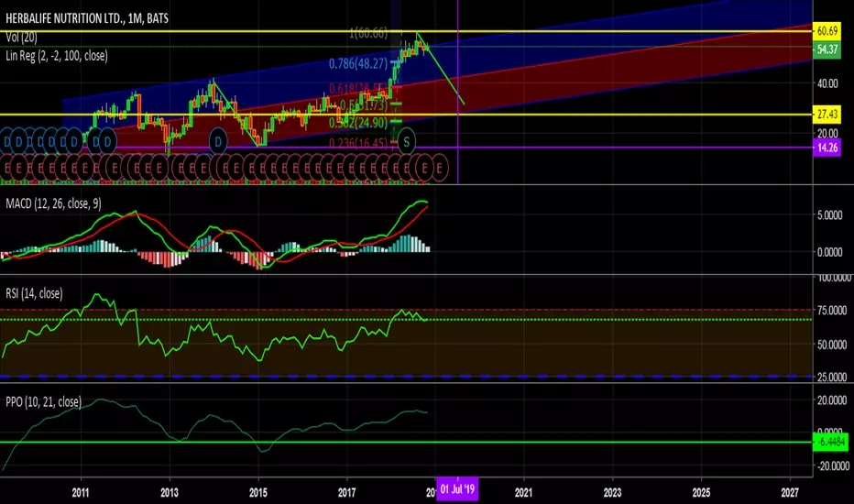
Task: Click the purple 01 Jul '19 date label
Action: 457,489
